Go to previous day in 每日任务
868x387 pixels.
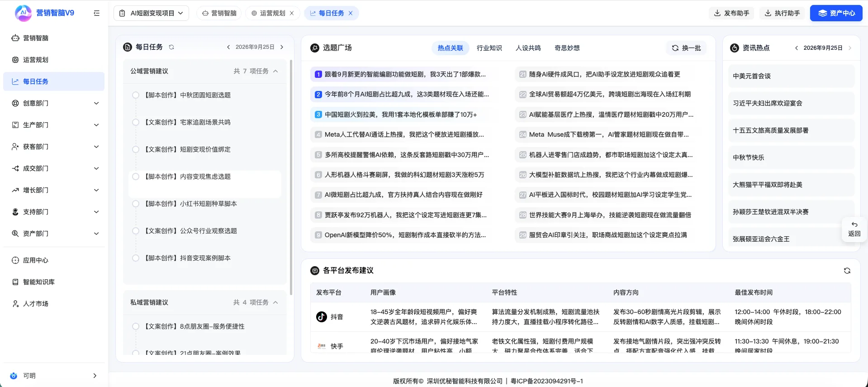pyautogui.click(x=228, y=47)
